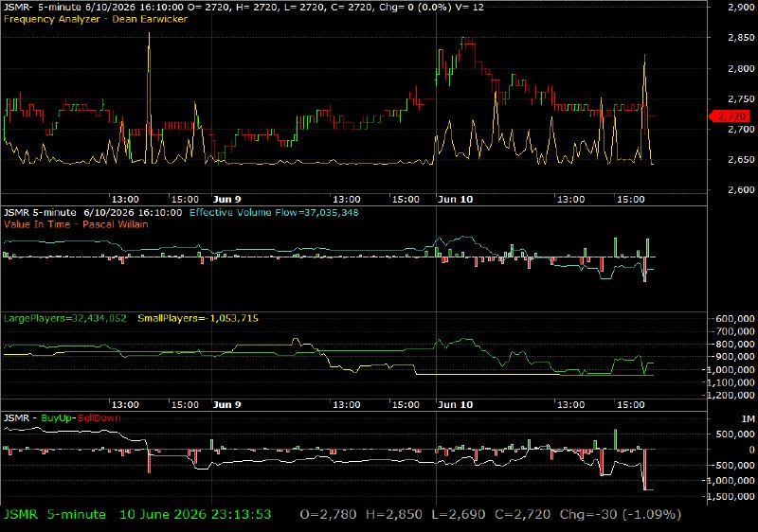Click the 'Jun 10' date marker on top time axis
The image size is (758, 532).
tap(456, 200)
